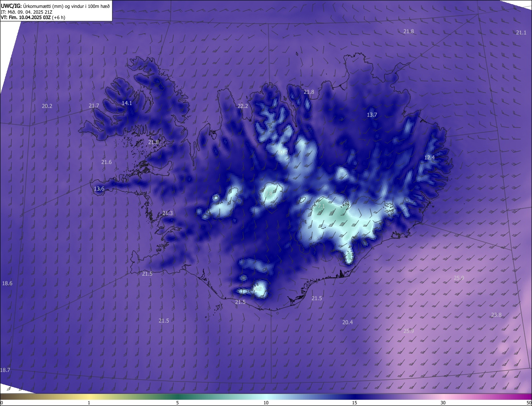
Task: Click the map value 21.6
Action: 106,162
